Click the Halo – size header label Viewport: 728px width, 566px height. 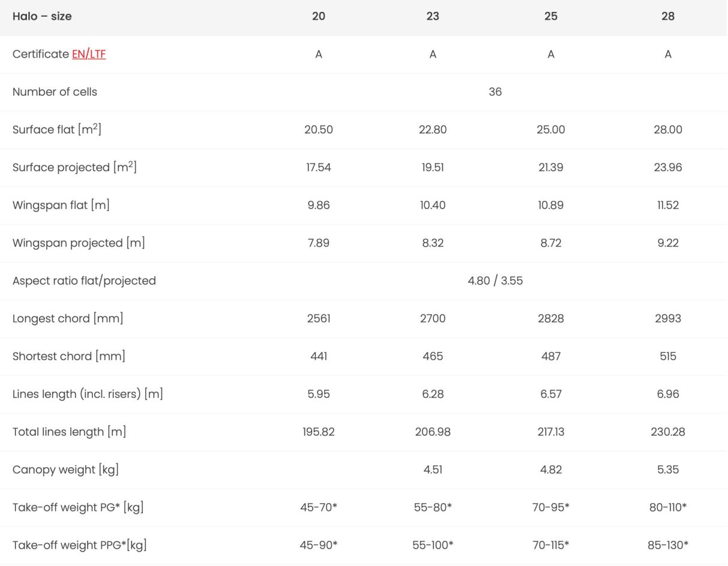click(42, 16)
